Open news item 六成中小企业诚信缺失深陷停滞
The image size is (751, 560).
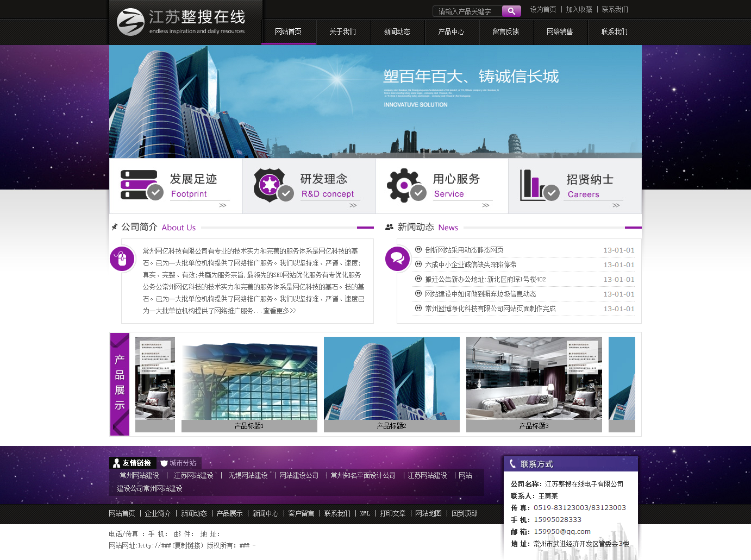471,265
